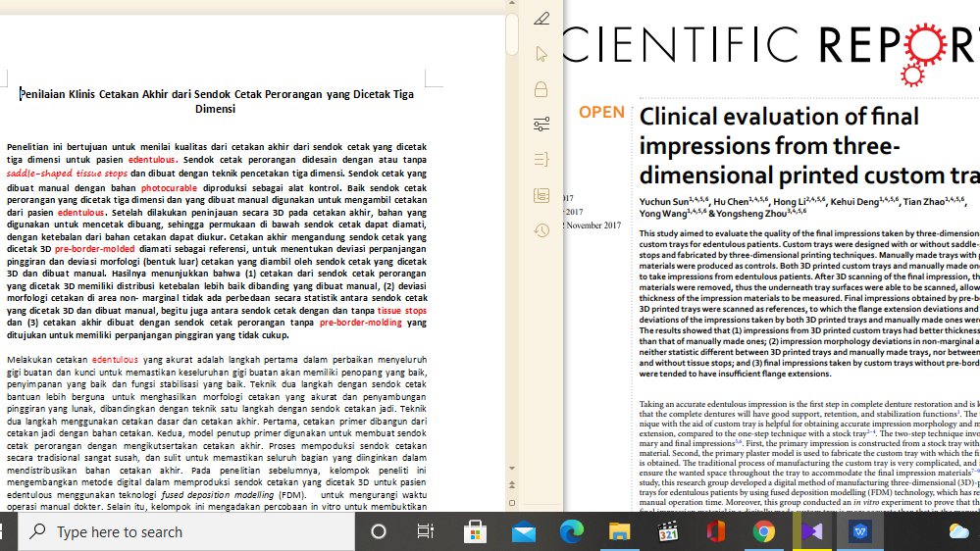This screenshot has height=551, width=980.
Task: Open the document navigation map icon
Action: pos(542,195)
